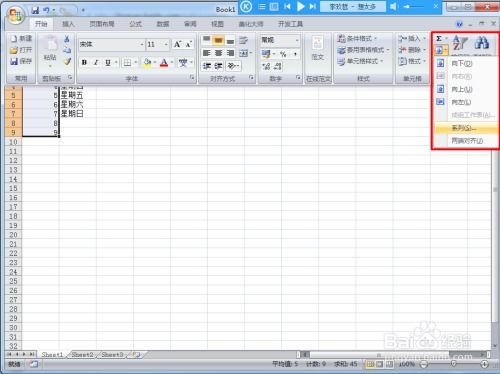Image resolution: width=500 pixels, height=374 pixels.
Task: Expand the font size dropdown
Action: coord(166,44)
